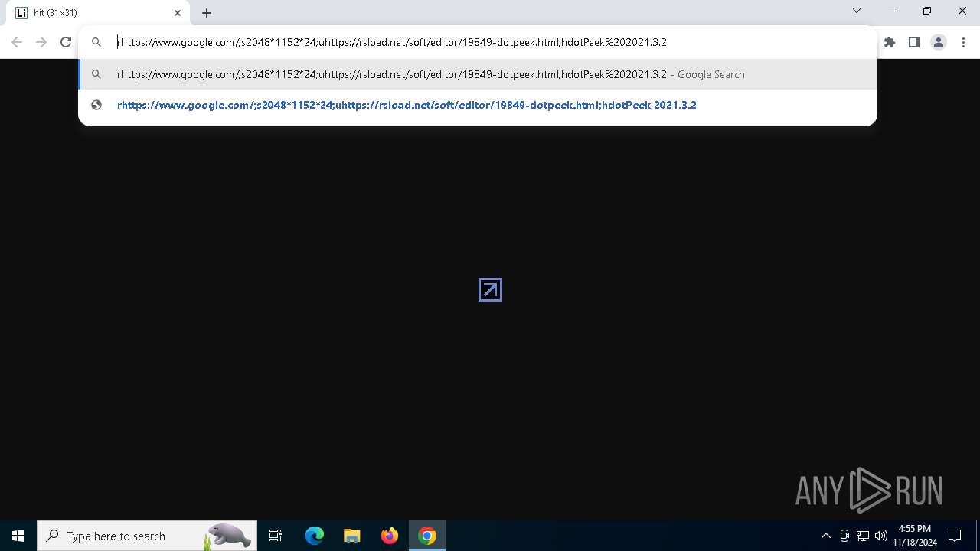
Task: Select the 'hit (31×31)' tab
Action: (98, 13)
